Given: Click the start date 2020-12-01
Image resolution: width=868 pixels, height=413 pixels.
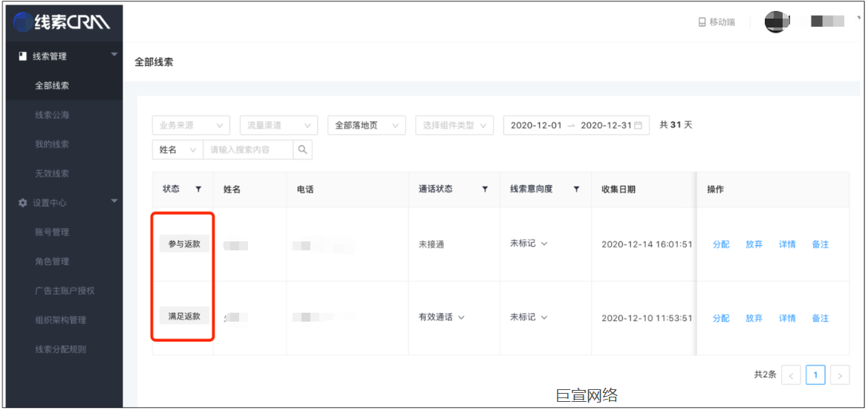Looking at the screenshot, I should tap(536, 125).
